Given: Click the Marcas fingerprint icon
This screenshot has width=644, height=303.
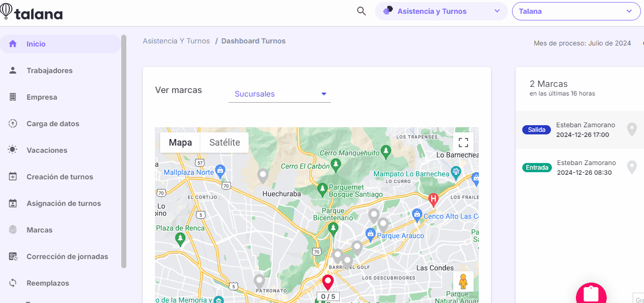Looking at the screenshot, I should [13, 230].
